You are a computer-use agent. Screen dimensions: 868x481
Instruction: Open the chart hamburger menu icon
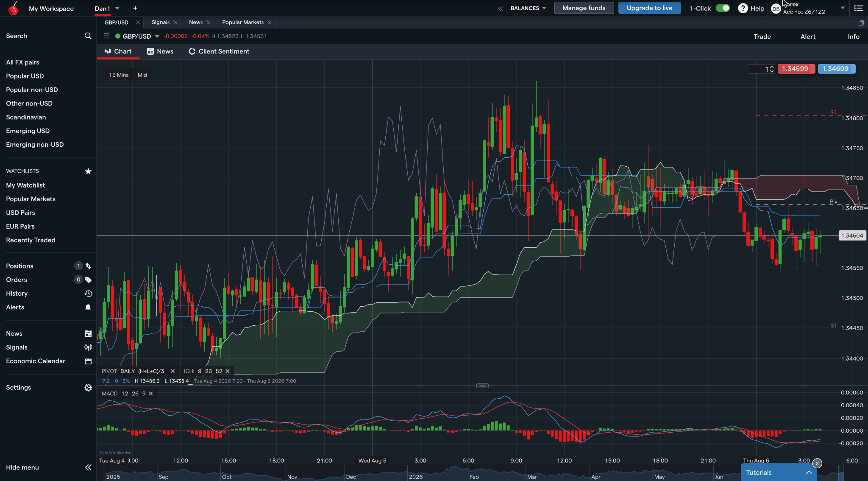coord(106,36)
